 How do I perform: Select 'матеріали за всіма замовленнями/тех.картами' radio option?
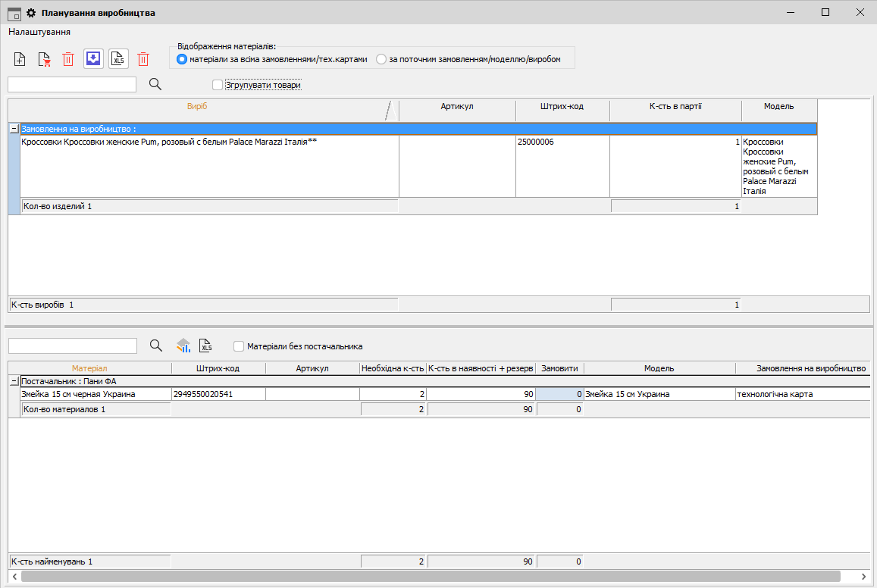coord(182,59)
